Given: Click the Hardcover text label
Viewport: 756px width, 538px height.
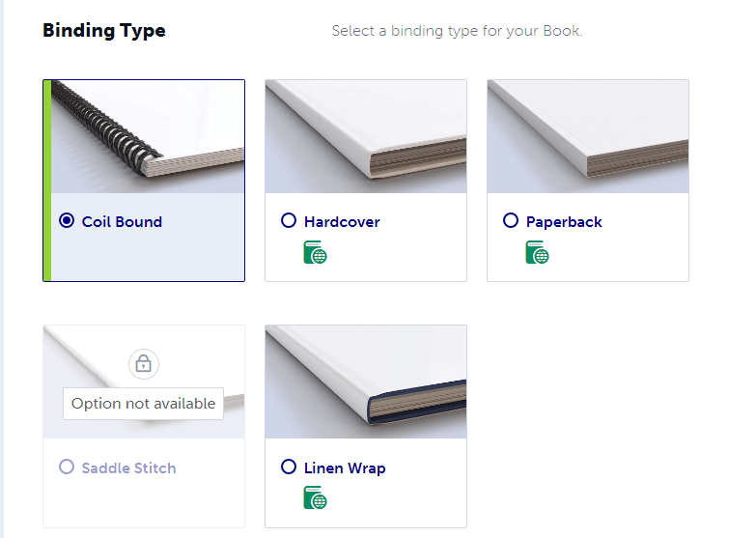Looking at the screenshot, I should 342,222.
